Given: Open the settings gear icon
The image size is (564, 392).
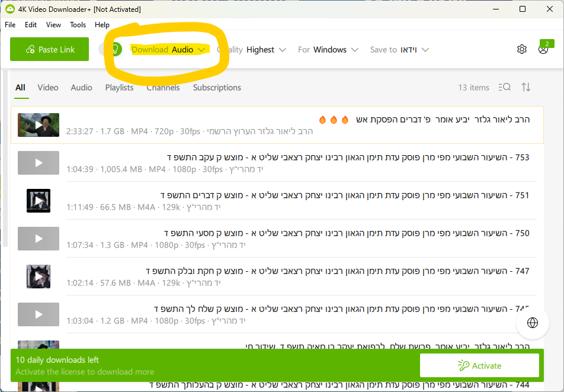Looking at the screenshot, I should [x=521, y=49].
